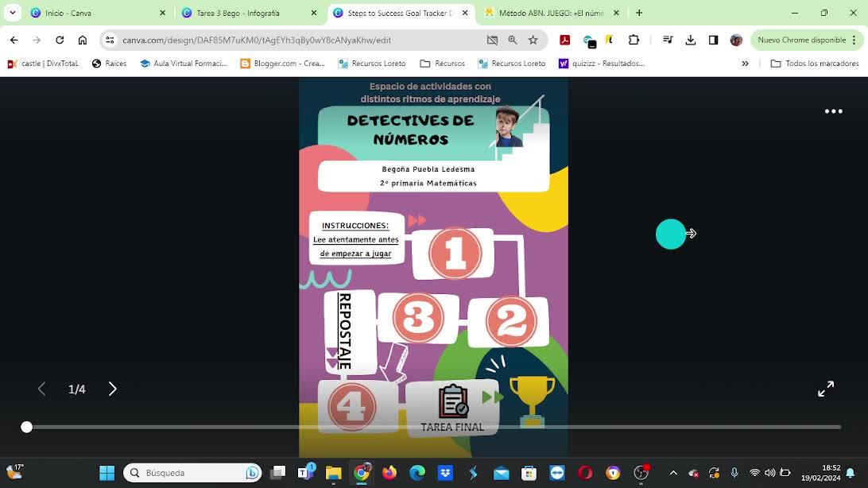Viewport: 868px width, 488px height.
Task: Open Todos los marcadores folder
Action: pos(815,64)
